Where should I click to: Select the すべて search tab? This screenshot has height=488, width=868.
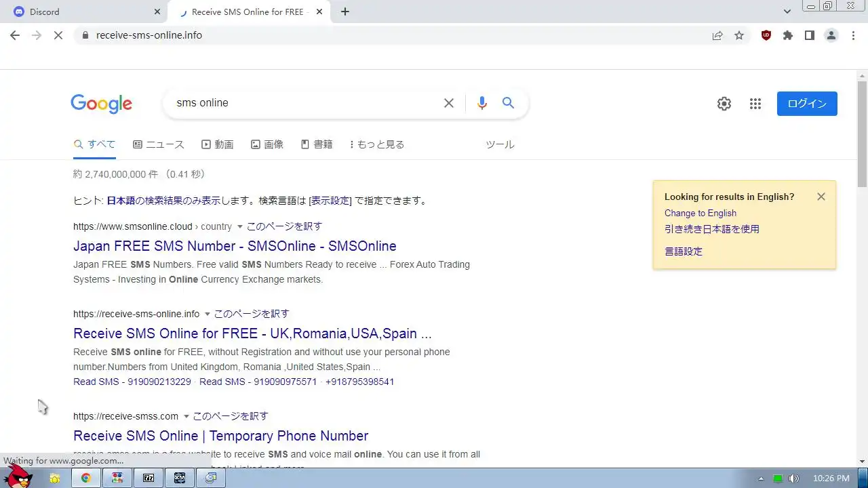pyautogui.click(x=94, y=144)
